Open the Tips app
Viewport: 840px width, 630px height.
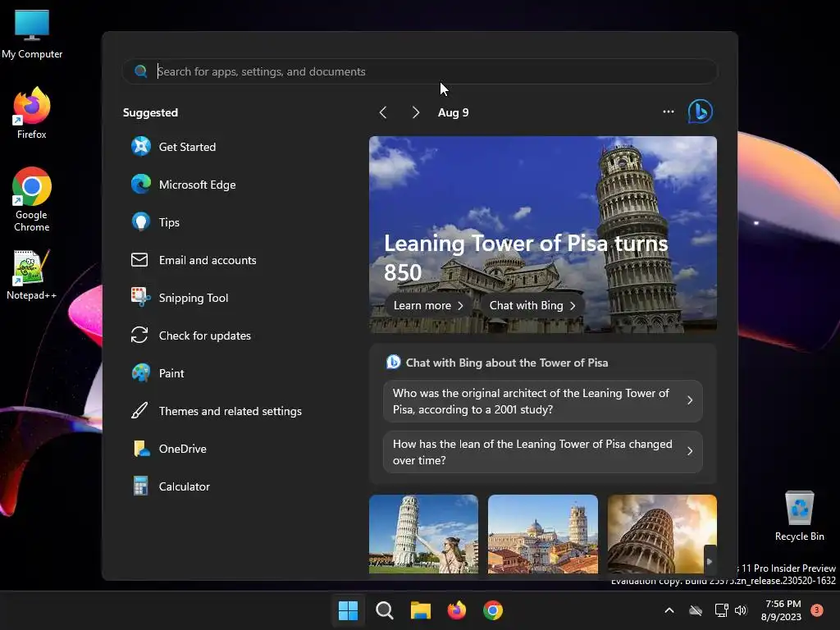point(155,221)
